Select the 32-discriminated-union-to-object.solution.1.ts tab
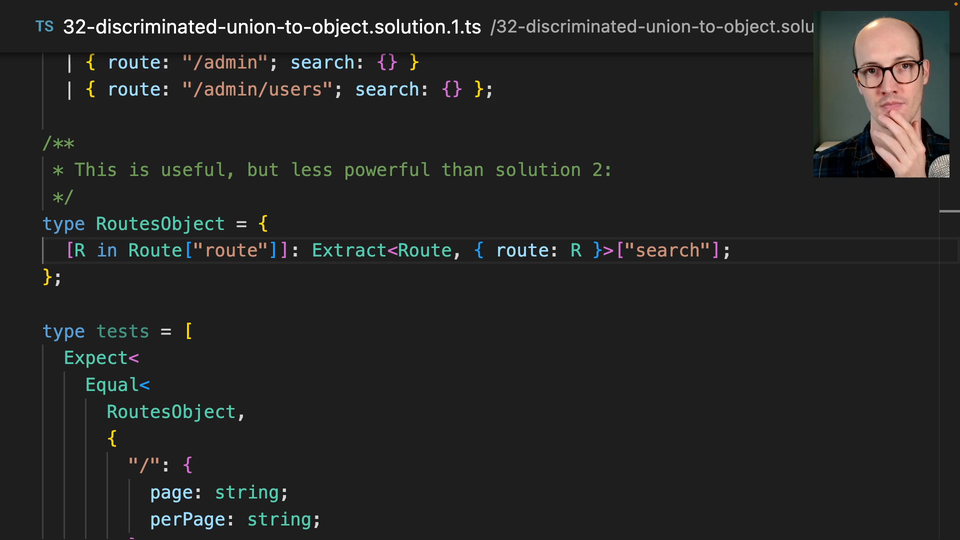 272,27
